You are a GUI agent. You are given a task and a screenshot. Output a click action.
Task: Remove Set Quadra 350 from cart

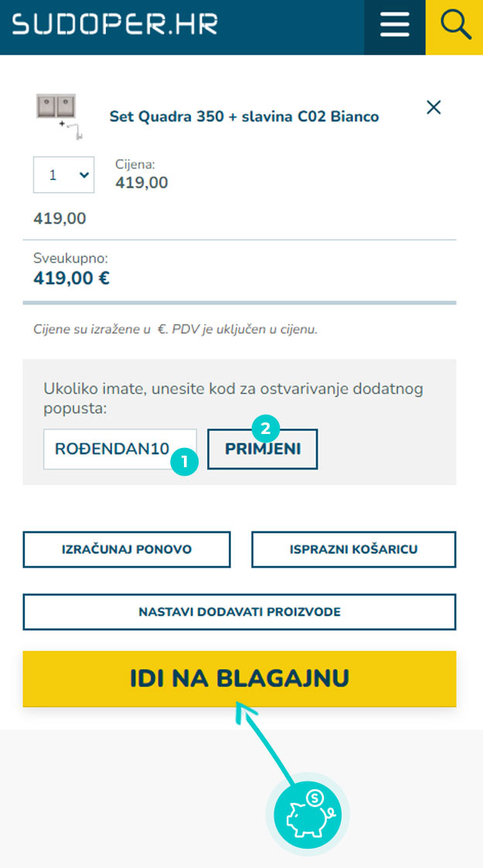(434, 107)
